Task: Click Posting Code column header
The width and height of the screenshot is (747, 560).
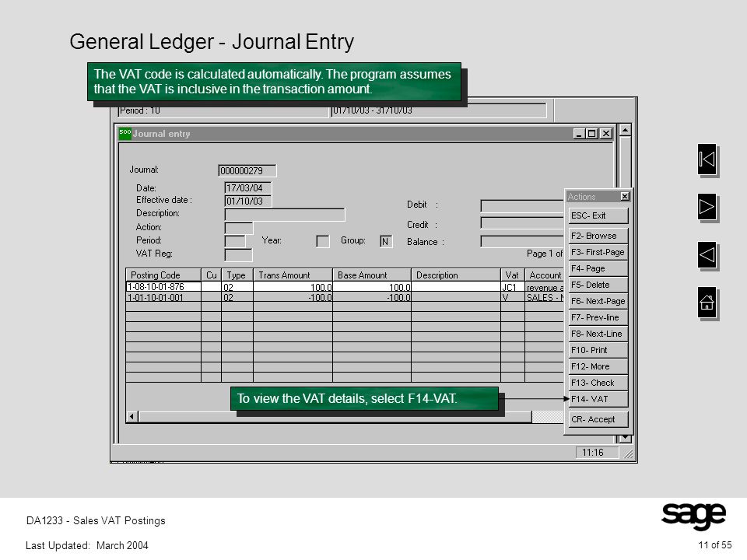Action: pos(163,275)
